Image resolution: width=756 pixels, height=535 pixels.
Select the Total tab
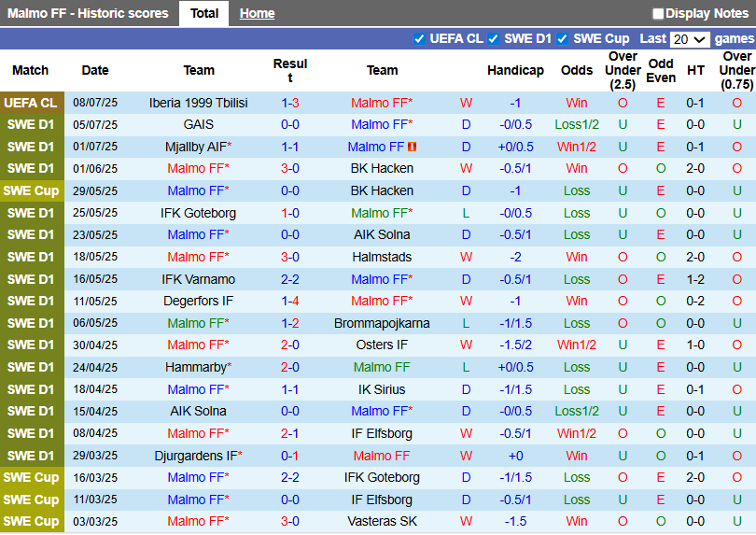tap(204, 13)
